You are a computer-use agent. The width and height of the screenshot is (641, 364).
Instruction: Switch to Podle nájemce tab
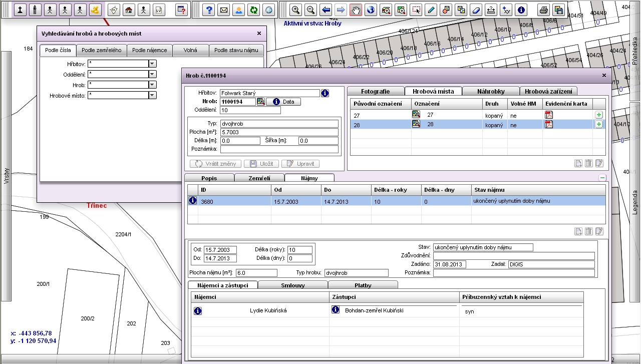click(150, 50)
